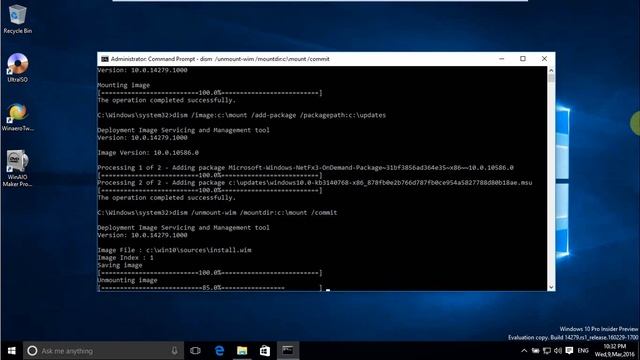Image resolution: width=640 pixels, height=360 pixels.
Task: Click the battery icon in system tray
Action: coord(536,351)
